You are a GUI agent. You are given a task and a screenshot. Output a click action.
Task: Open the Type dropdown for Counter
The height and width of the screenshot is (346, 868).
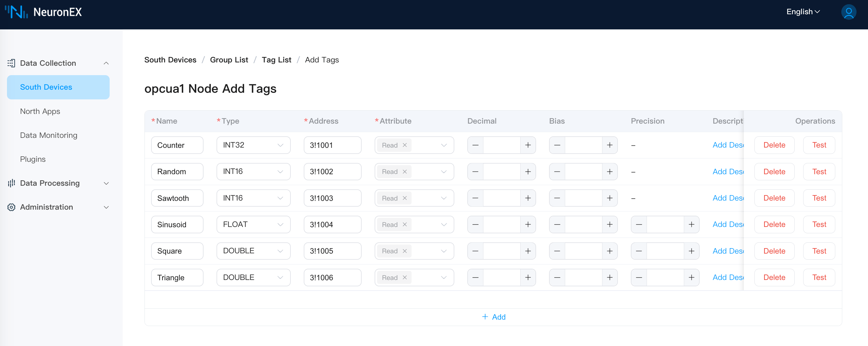253,145
